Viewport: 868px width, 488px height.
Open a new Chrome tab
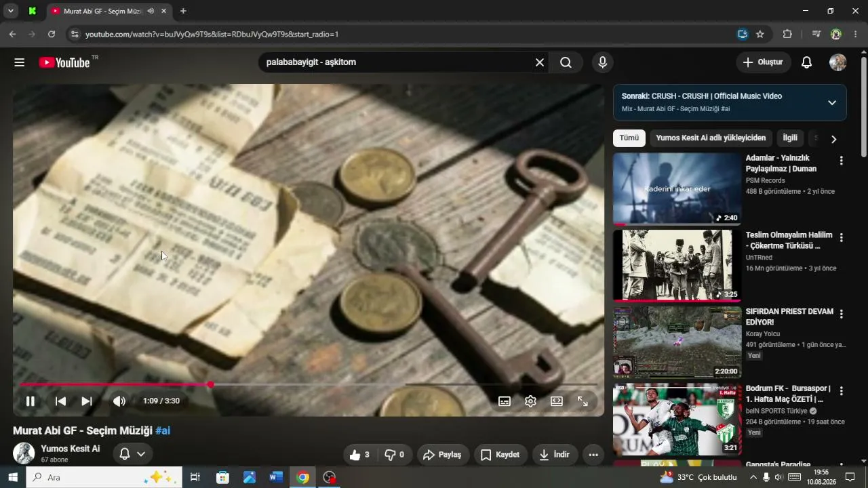(183, 11)
